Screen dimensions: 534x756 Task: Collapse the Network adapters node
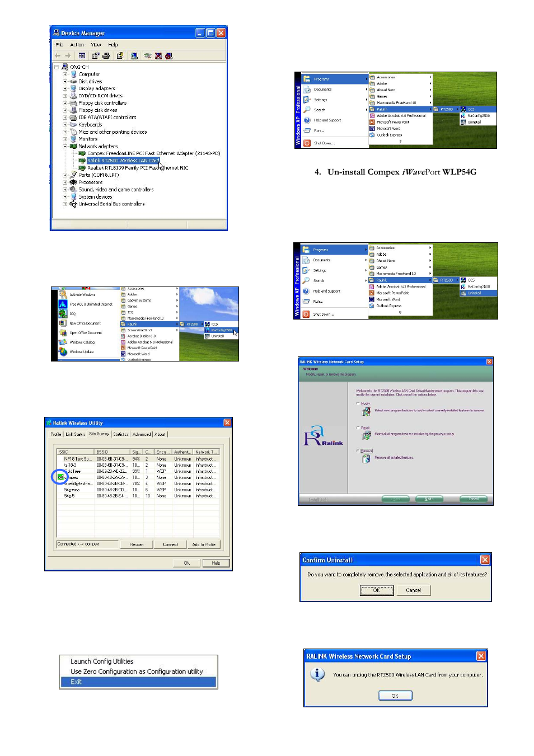click(x=65, y=146)
